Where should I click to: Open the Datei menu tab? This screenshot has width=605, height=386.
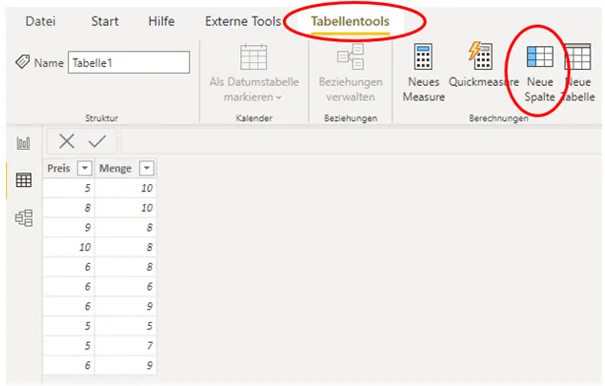41,21
